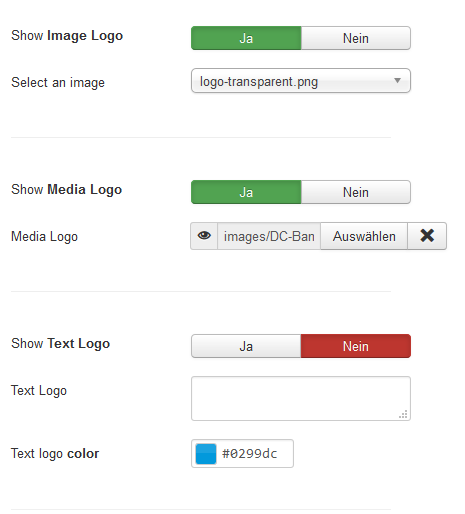Enable Show Media Logo with Ja

click(246, 192)
